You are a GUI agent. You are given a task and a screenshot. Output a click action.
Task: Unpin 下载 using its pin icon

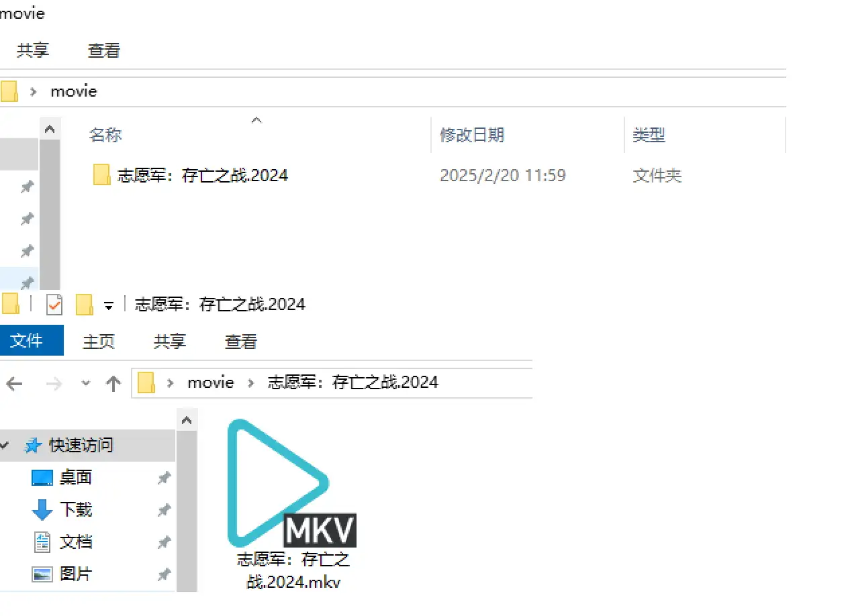(164, 509)
